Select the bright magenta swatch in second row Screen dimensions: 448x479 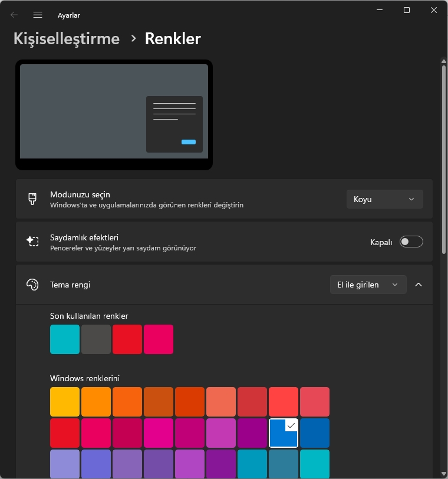159,433
